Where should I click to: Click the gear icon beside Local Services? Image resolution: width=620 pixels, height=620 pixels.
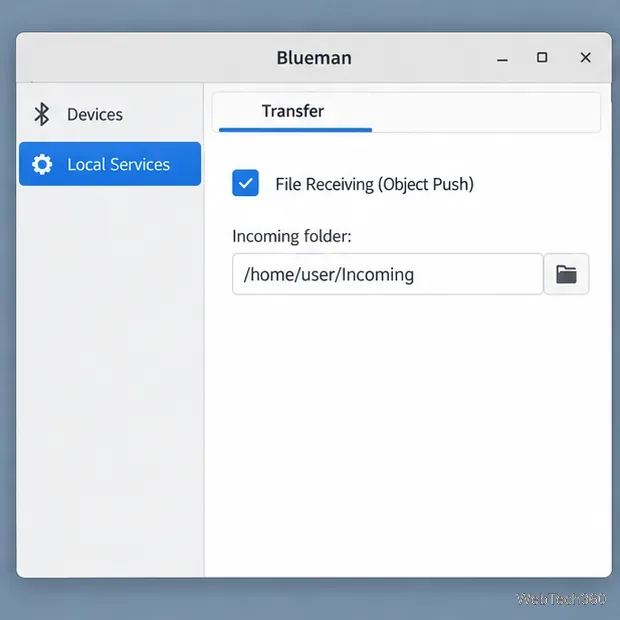click(42, 164)
